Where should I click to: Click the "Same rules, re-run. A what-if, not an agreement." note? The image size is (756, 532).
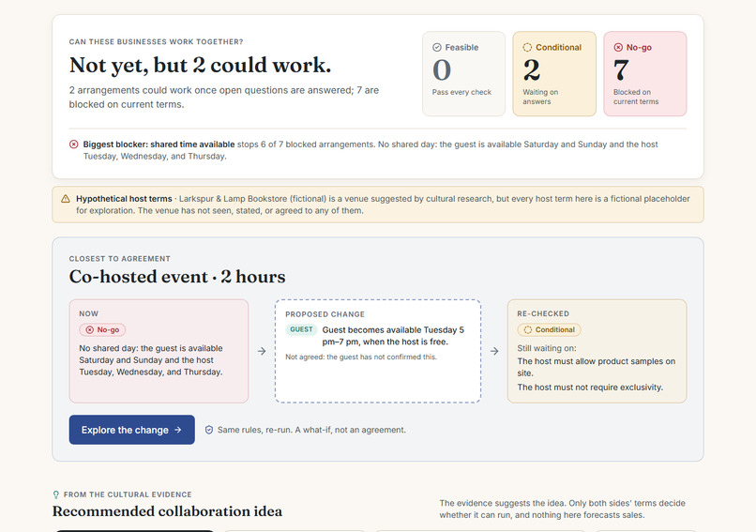[x=311, y=430]
